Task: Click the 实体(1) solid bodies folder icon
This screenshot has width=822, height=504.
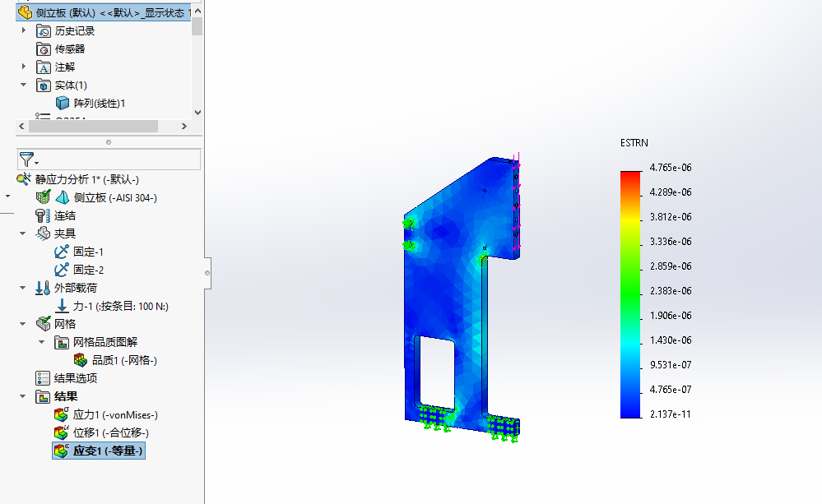Action: [44, 86]
